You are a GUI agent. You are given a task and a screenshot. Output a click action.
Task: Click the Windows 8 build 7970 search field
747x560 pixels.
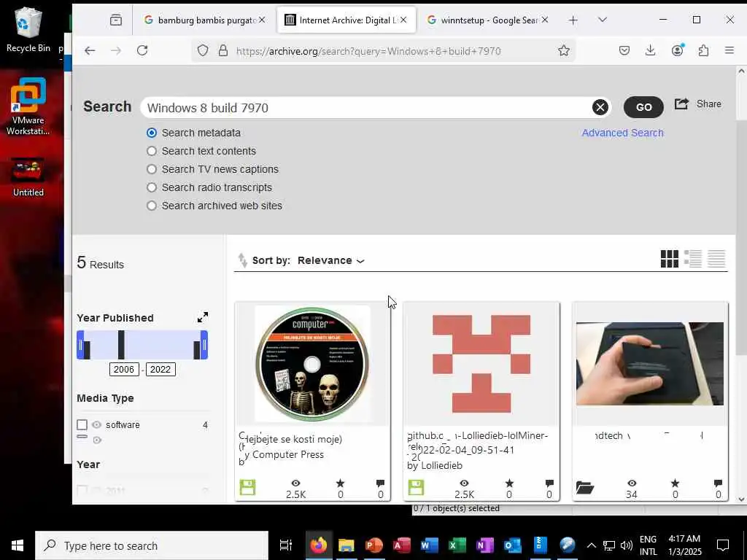367,108
